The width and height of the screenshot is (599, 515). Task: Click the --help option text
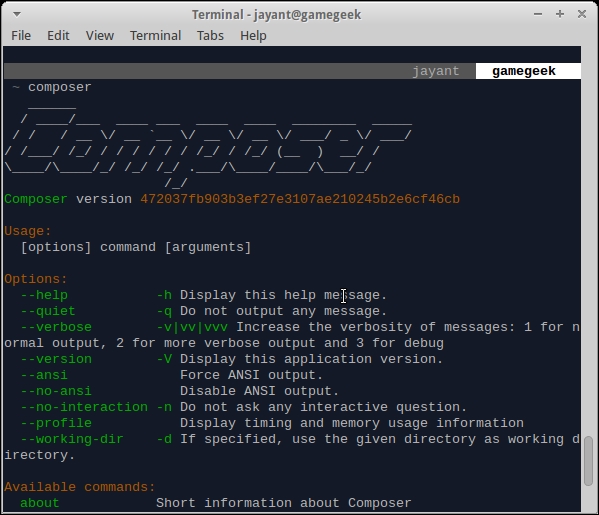tap(44, 295)
